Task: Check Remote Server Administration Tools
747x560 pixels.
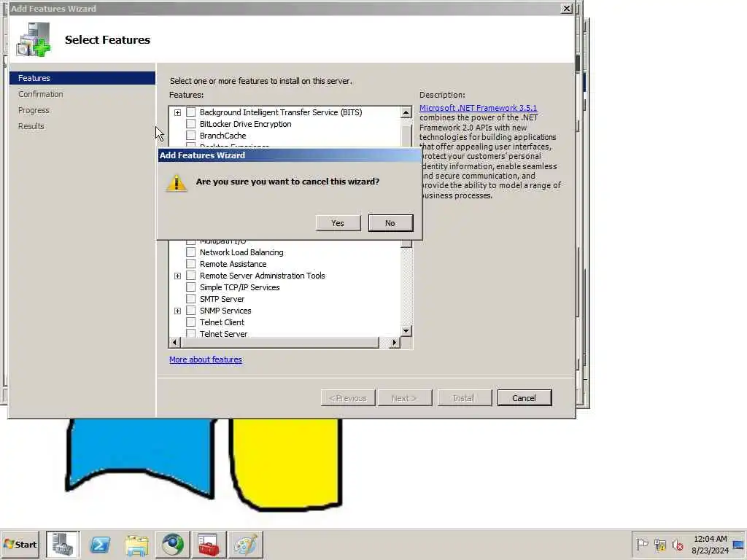Action: coord(190,276)
